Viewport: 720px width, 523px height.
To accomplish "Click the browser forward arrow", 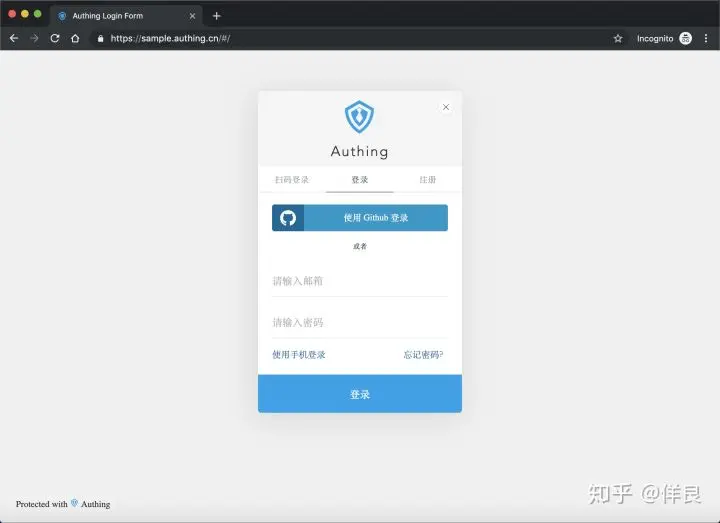I will point(34,39).
